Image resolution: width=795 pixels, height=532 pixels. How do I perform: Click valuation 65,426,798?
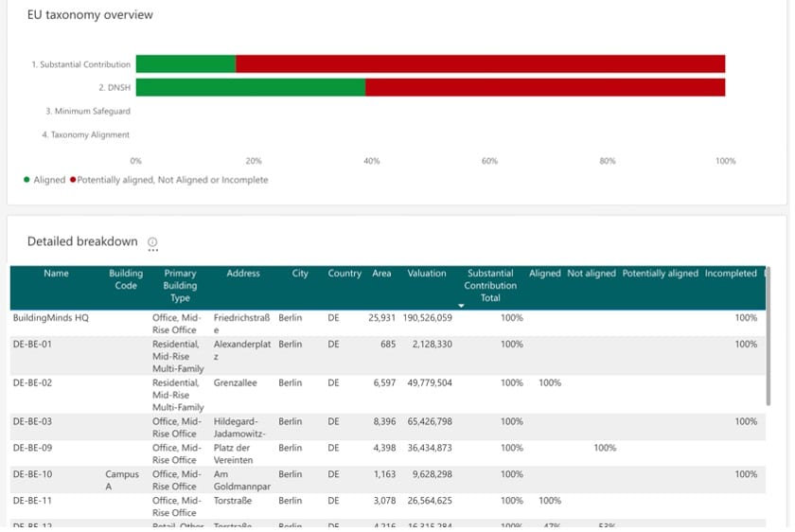click(430, 421)
